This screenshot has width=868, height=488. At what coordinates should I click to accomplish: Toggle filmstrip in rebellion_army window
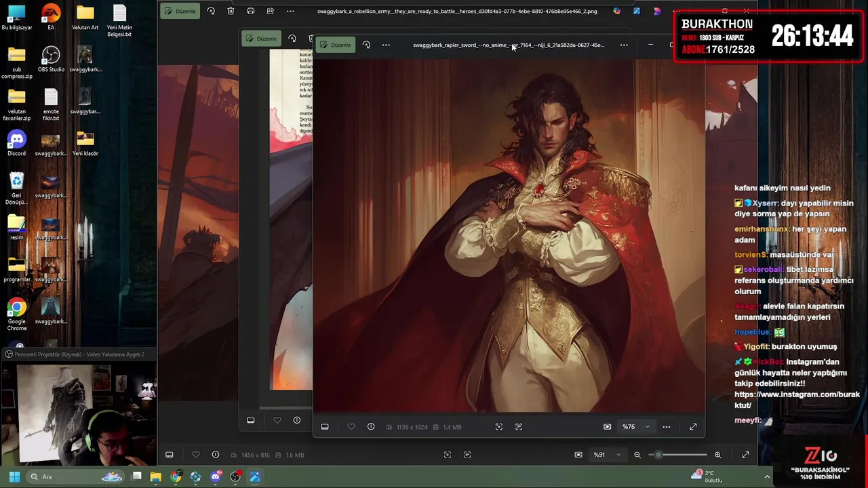(x=170, y=455)
